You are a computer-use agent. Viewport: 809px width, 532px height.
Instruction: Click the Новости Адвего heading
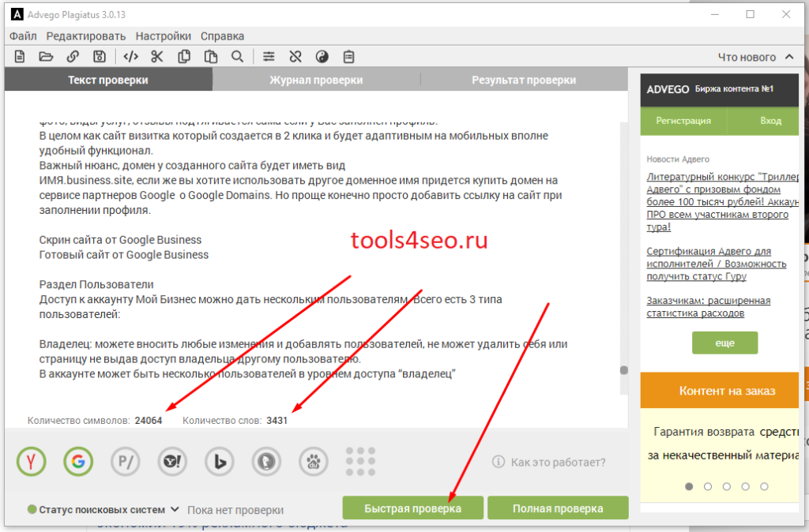(678, 159)
